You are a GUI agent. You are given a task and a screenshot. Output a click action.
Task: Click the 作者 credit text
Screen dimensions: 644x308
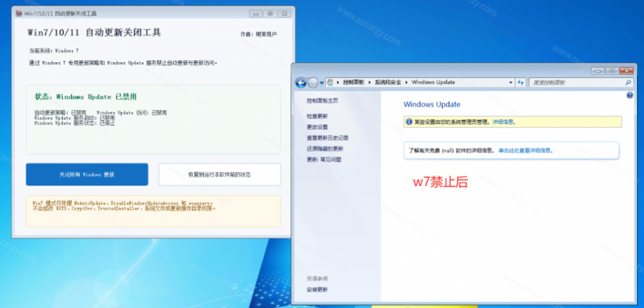point(258,35)
